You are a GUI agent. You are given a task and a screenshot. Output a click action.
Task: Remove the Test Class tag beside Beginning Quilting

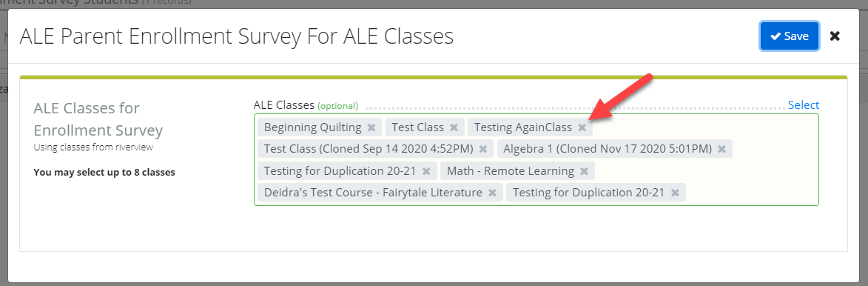click(x=454, y=127)
